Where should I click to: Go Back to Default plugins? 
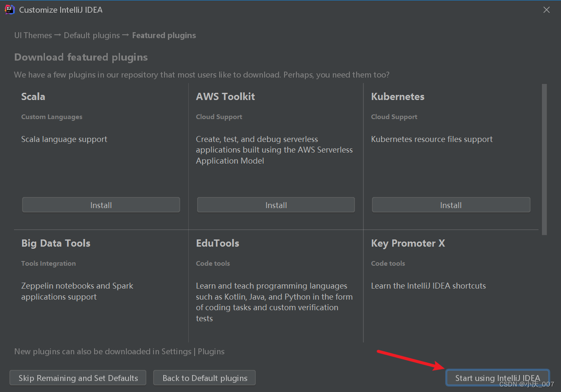pos(204,378)
